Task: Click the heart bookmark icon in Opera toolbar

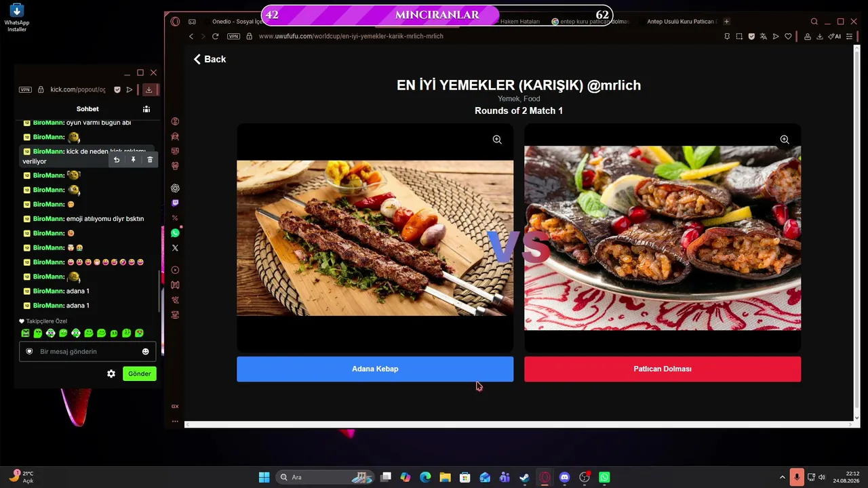Action: [x=788, y=36]
